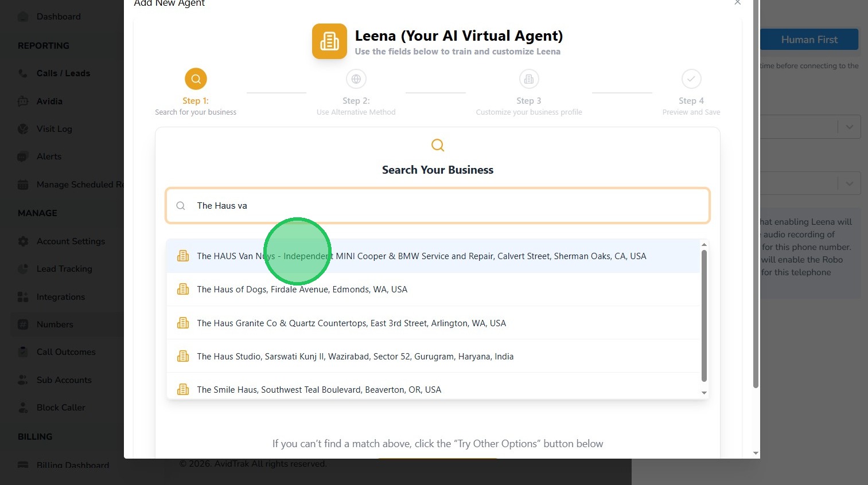Click the "Leena (Your AI Virtual Agent)" title

(459, 36)
